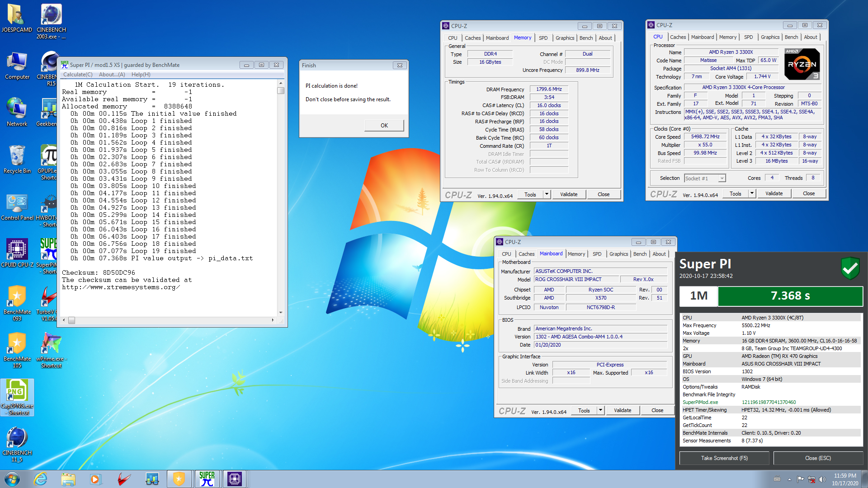This screenshot has width=868, height=488.
Task: Open Caches tab in Memory CPU-Z window
Action: click(472, 38)
